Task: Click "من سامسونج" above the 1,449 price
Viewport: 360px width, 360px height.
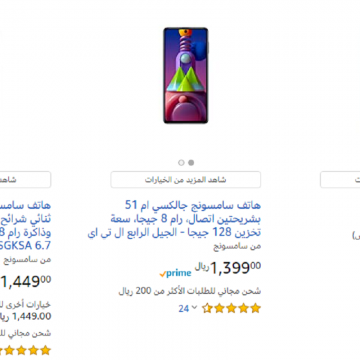Action: (x=27, y=260)
